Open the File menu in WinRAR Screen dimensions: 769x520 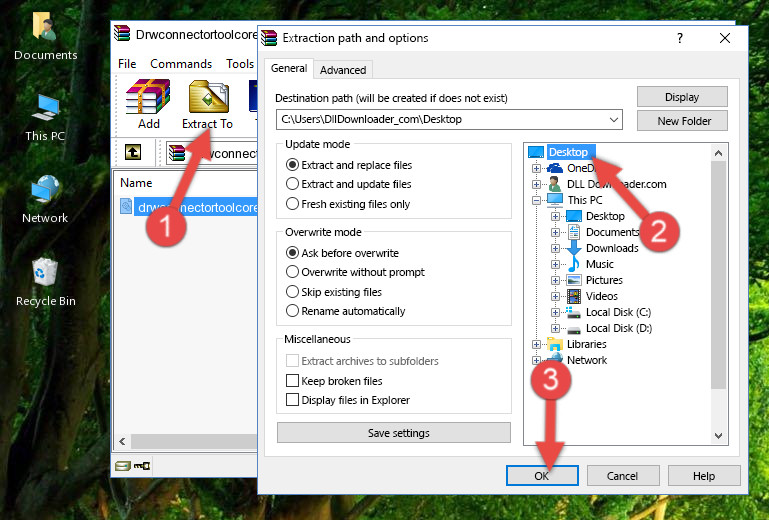click(127, 64)
